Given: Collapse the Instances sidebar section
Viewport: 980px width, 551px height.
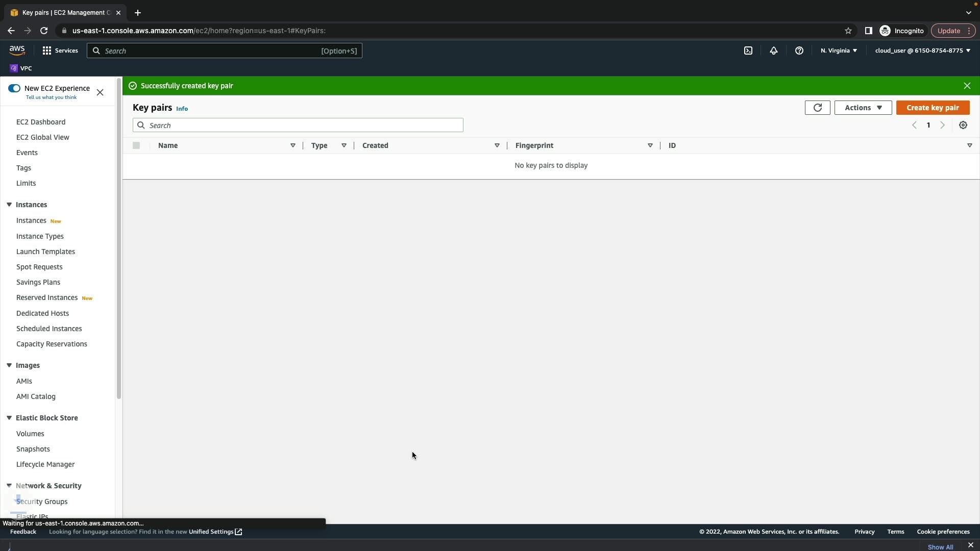Looking at the screenshot, I should pos(9,205).
